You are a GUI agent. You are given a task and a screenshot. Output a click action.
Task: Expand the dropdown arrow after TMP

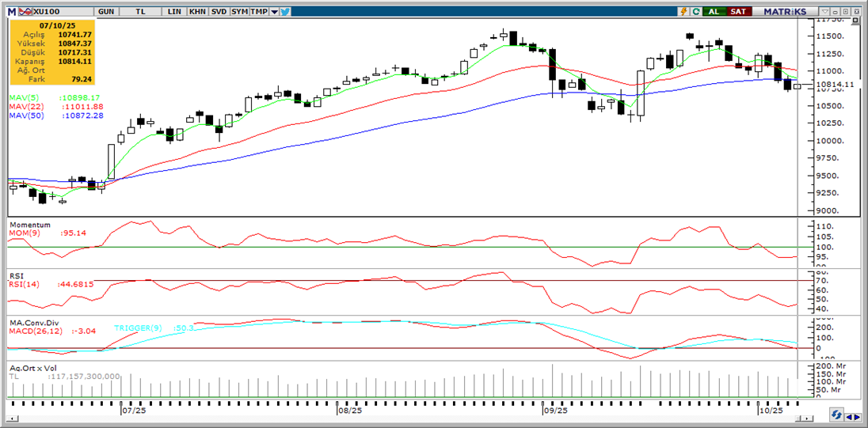pos(274,12)
